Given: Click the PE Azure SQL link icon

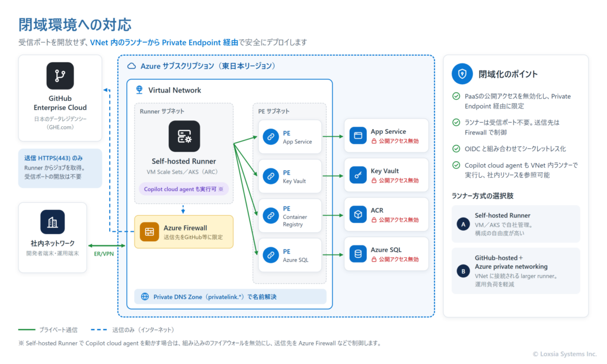Looking at the screenshot, I should 270,255.
